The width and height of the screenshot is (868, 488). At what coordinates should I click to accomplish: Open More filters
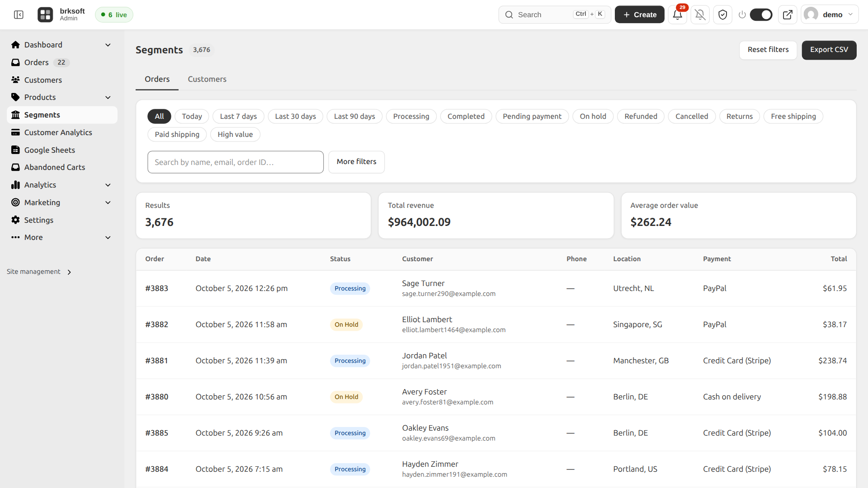tap(356, 162)
